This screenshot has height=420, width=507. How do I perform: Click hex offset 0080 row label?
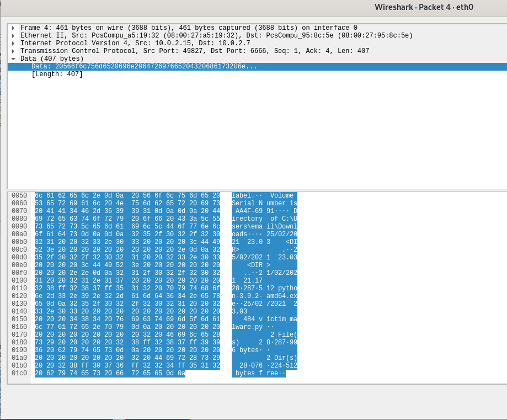[x=19, y=219]
